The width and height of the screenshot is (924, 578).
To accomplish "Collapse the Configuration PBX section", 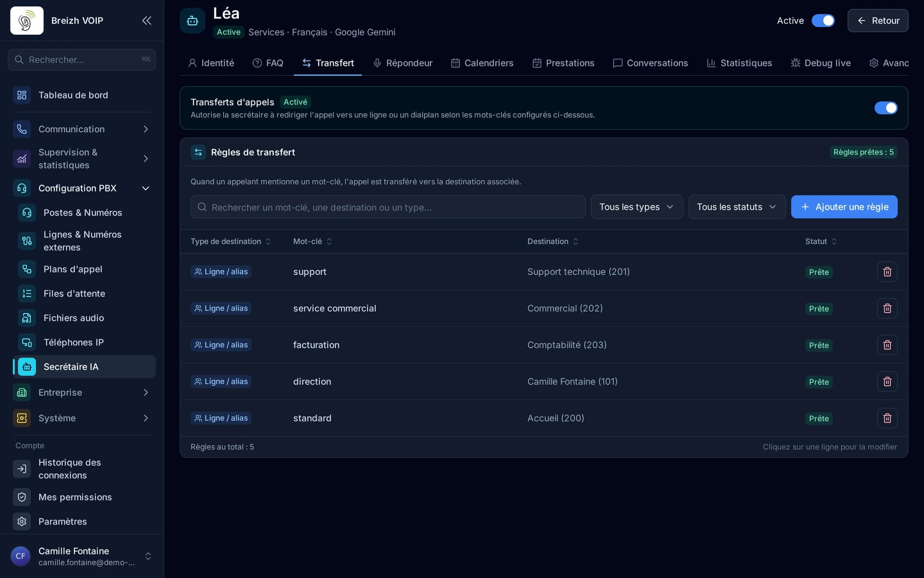I will pos(82,188).
